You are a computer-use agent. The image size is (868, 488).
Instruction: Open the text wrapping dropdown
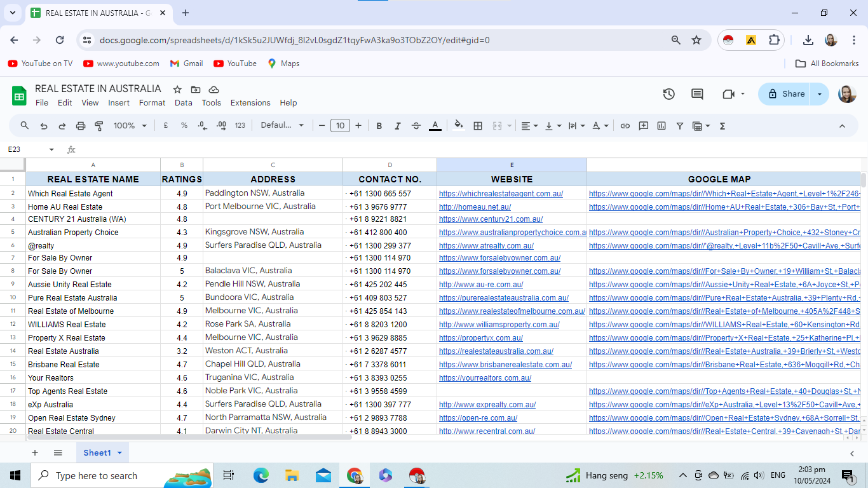pos(577,126)
